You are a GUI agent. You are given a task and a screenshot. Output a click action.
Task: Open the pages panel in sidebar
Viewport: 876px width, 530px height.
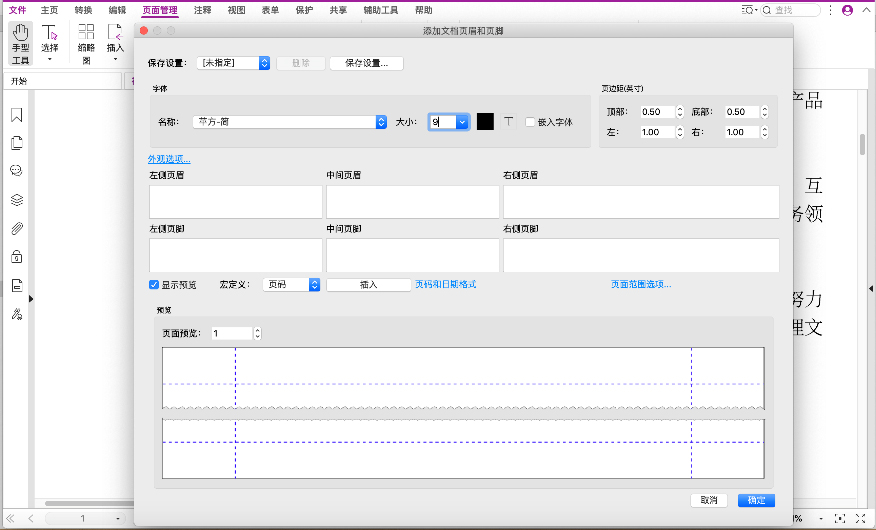(17, 143)
